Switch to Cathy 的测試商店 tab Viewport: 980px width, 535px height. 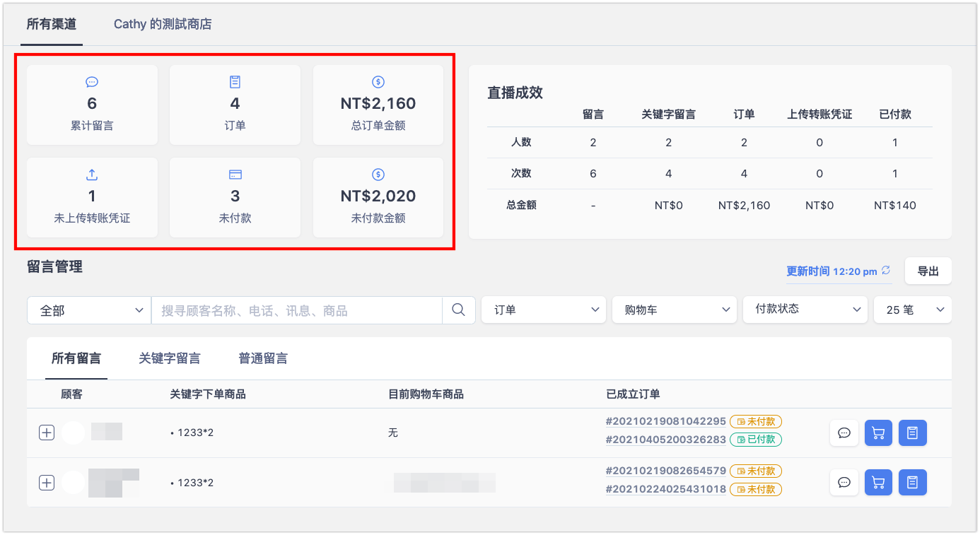163,25
